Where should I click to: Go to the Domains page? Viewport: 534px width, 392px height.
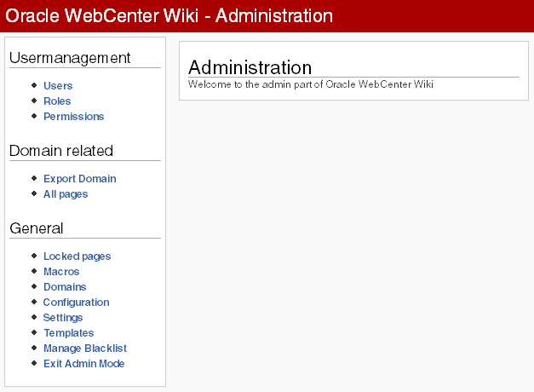coord(65,286)
